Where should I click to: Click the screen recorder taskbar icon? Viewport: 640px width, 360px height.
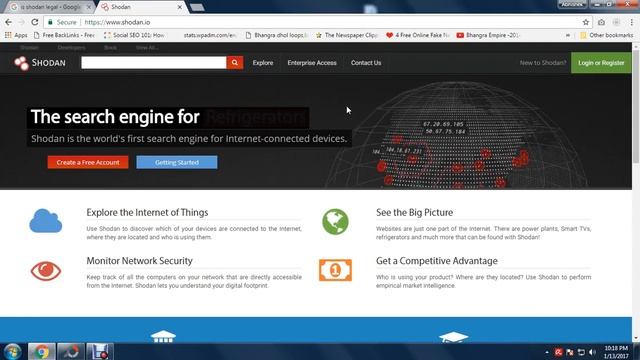coord(100,351)
